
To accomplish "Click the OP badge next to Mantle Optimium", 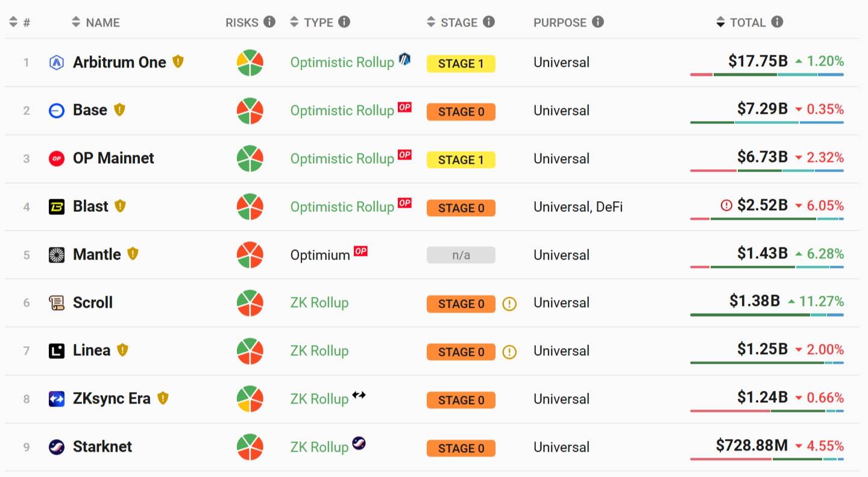I will click(x=360, y=251).
